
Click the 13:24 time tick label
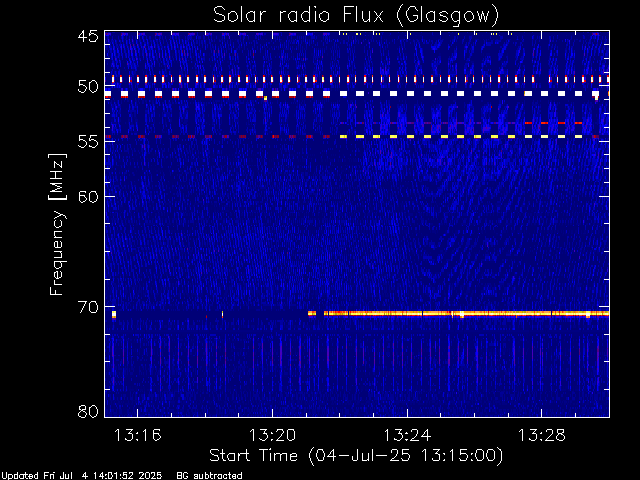407,436
